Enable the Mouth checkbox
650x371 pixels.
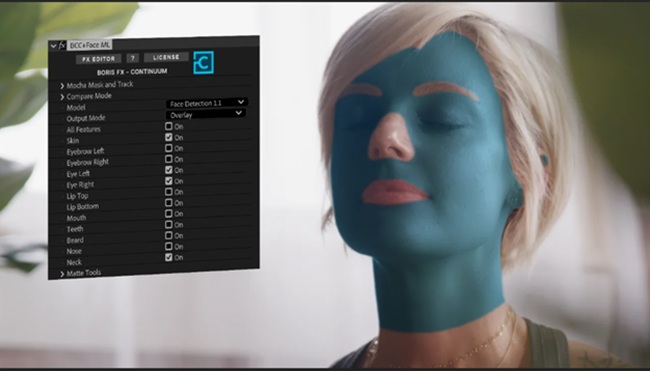coord(168,213)
